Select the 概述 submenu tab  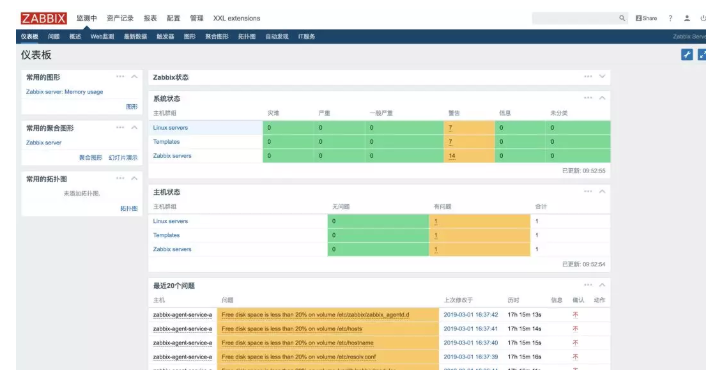(75, 36)
